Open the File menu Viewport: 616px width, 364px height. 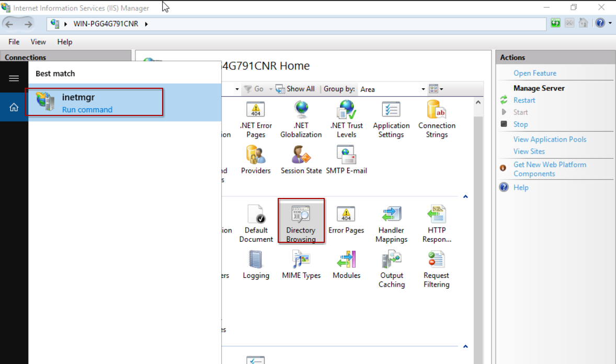coord(14,42)
